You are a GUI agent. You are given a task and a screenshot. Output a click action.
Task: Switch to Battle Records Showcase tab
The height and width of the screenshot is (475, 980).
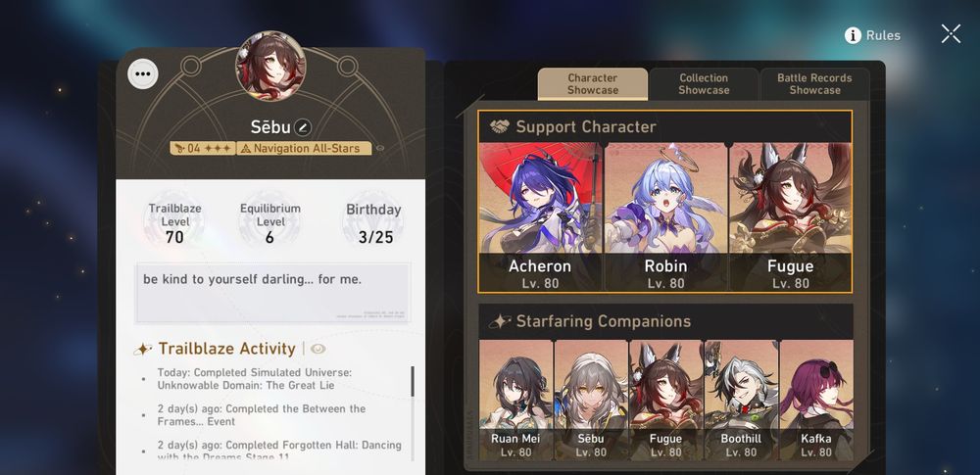814,84
